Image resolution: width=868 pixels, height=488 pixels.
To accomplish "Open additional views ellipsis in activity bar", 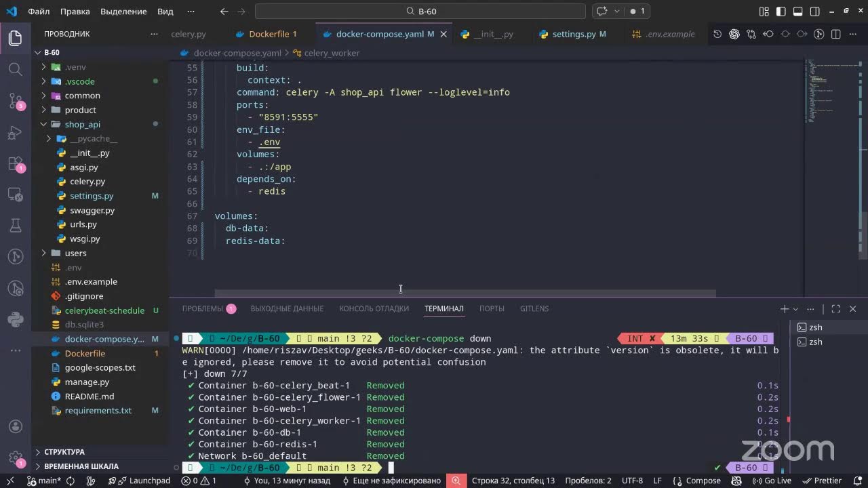I will point(15,350).
